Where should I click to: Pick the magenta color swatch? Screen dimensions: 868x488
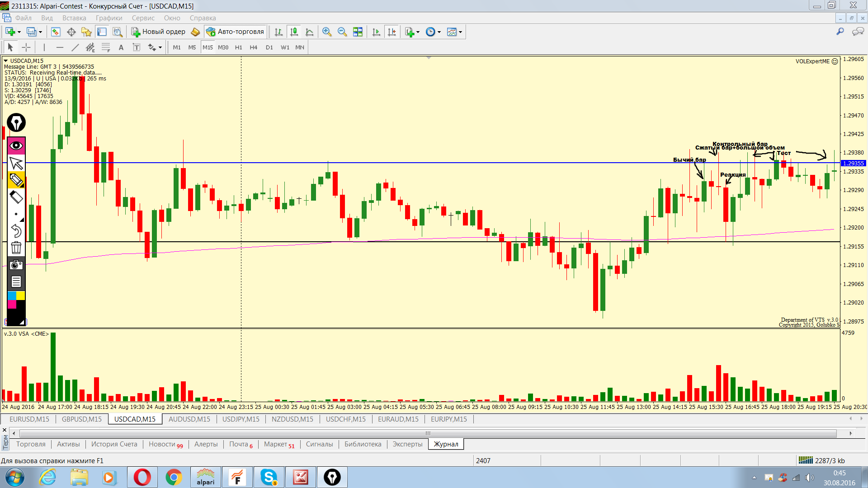click(12, 304)
